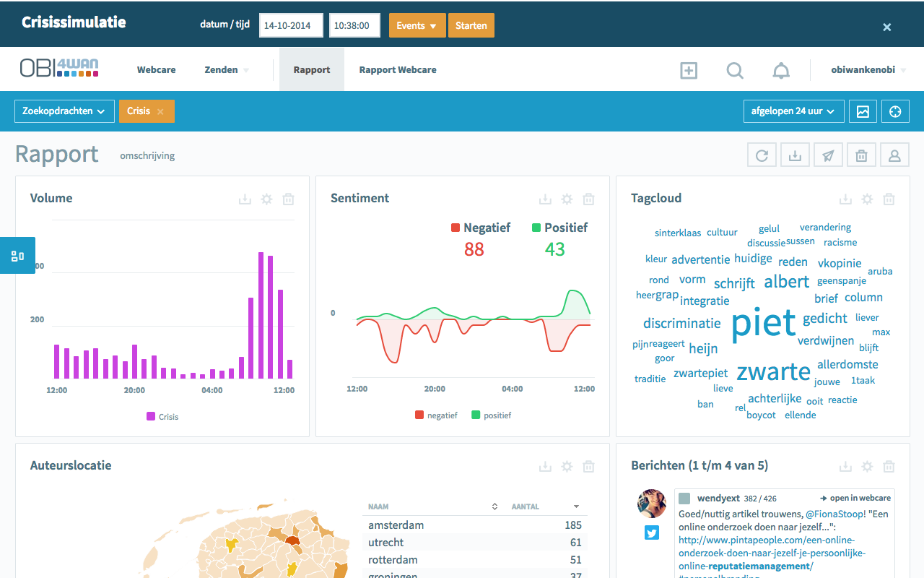Image resolution: width=924 pixels, height=578 pixels.
Task: Open the Events dropdown
Action: pyautogui.click(x=417, y=25)
